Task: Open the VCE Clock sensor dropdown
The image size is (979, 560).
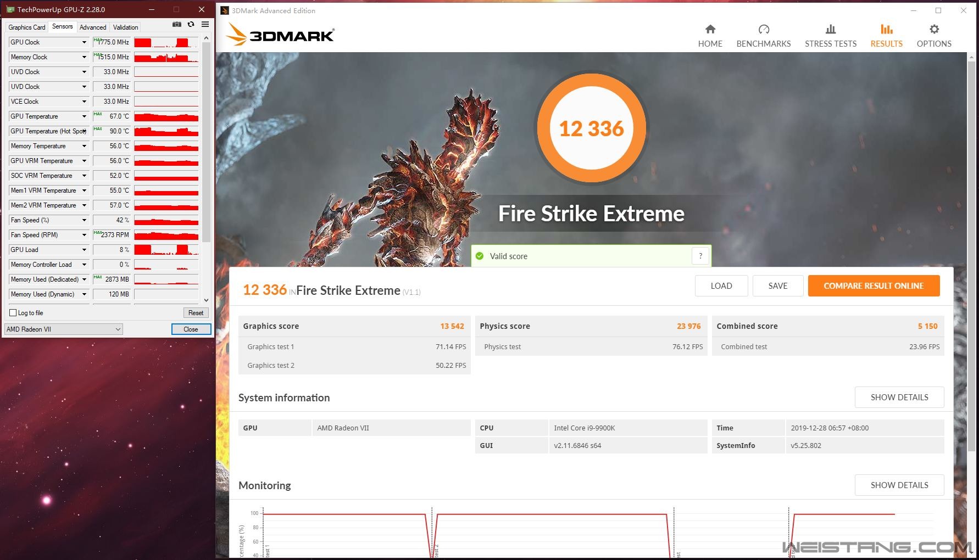Action: coord(84,102)
